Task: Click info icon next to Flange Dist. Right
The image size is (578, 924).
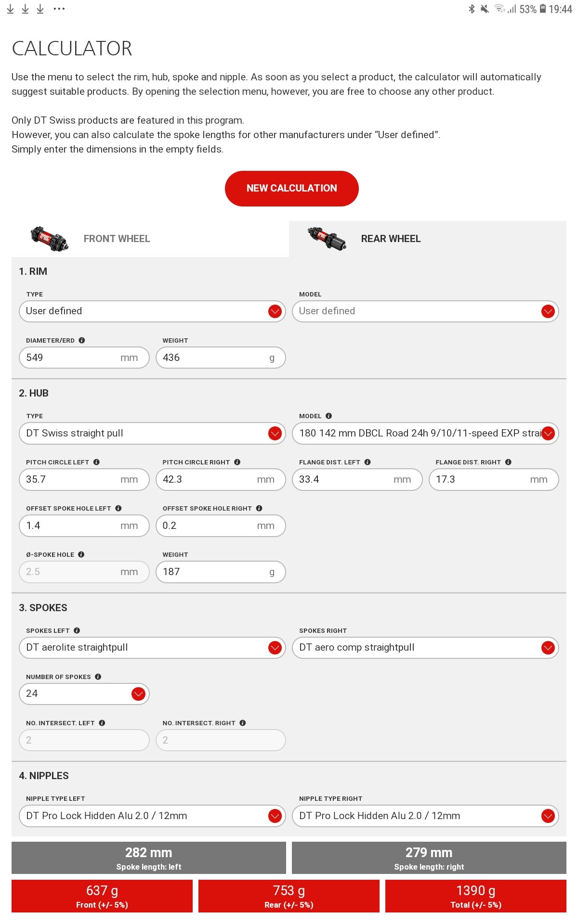Action: [508, 462]
